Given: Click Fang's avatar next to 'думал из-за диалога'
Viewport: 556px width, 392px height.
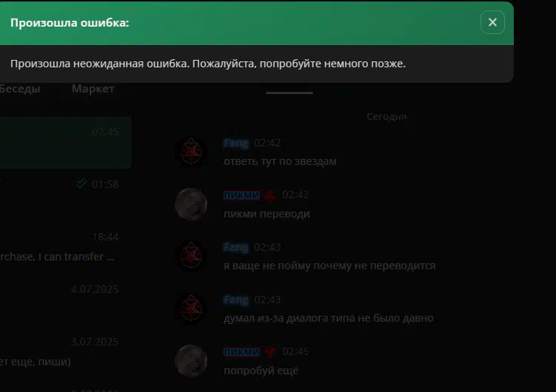Looking at the screenshot, I should 191,308.
